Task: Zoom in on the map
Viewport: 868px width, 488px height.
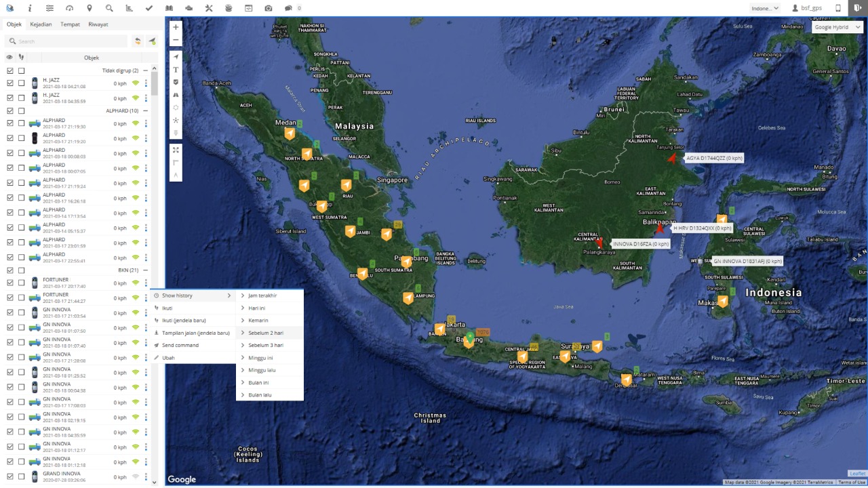Action: click(x=176, y=27)
